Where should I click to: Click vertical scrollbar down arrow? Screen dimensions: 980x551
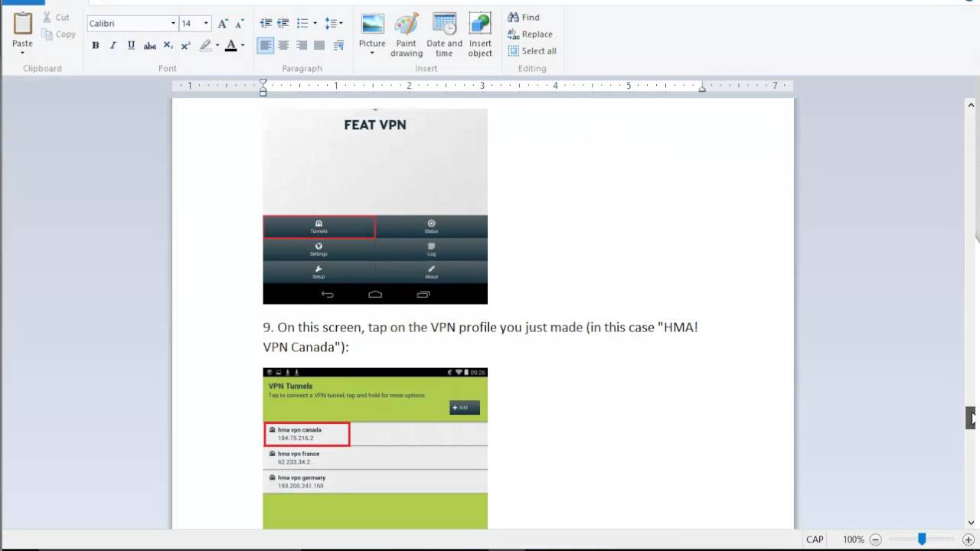(x=972, y=523)
